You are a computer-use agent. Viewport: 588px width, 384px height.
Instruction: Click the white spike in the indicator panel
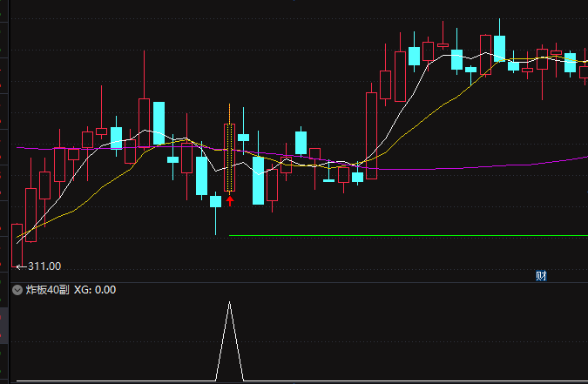[x=229, y=341]
